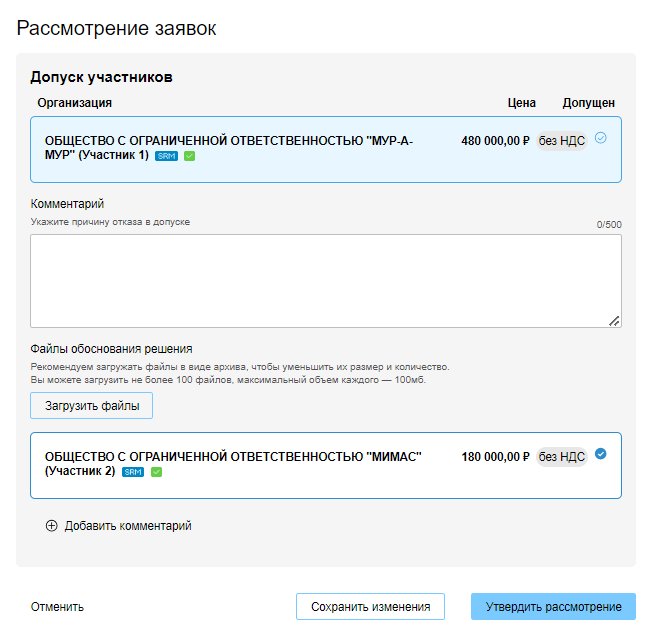Click 'без НДС' tag on 480 000,00 price

click(562, 141)
